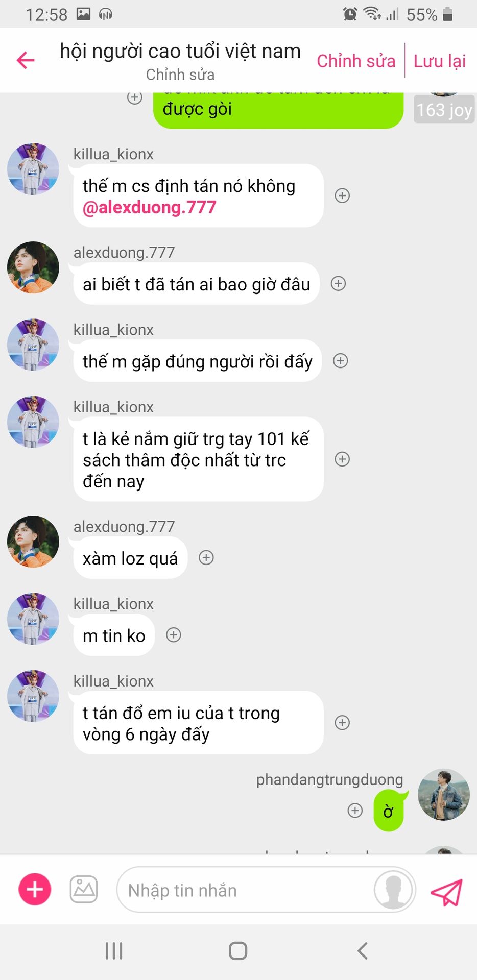Tap the "163 joy" gray label
The image size is (477, 980).
[x=444, y=109]
